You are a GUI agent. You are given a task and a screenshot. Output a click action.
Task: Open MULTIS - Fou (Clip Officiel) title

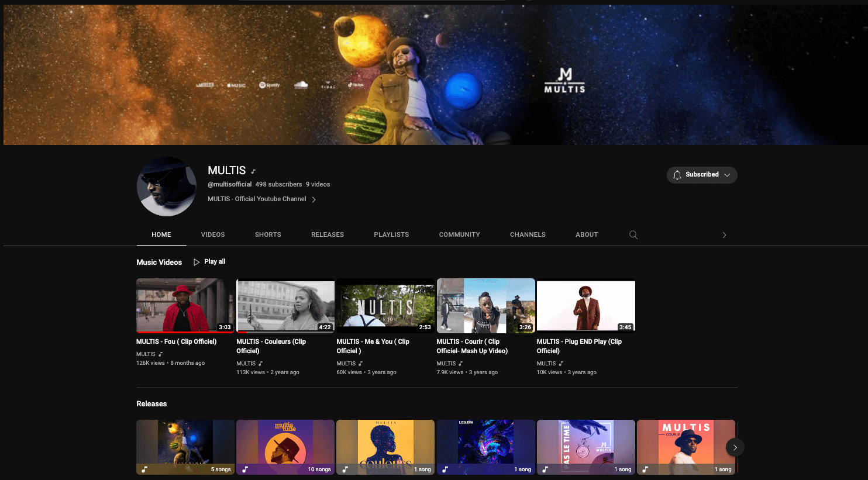click(x=176, y=341)
